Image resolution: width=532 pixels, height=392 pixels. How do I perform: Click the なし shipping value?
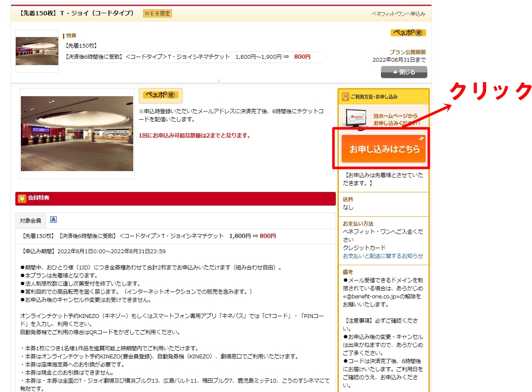click(348, 207)
